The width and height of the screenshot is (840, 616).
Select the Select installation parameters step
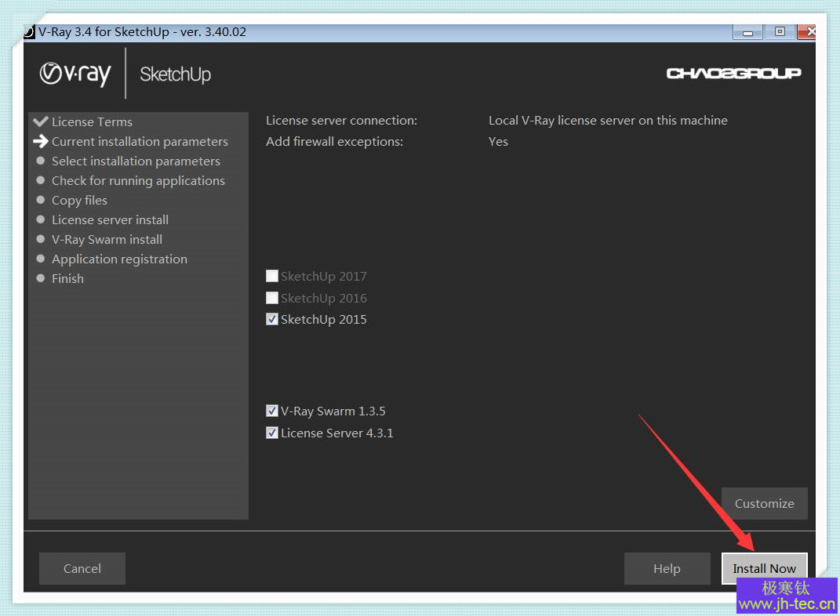(136, 161)
